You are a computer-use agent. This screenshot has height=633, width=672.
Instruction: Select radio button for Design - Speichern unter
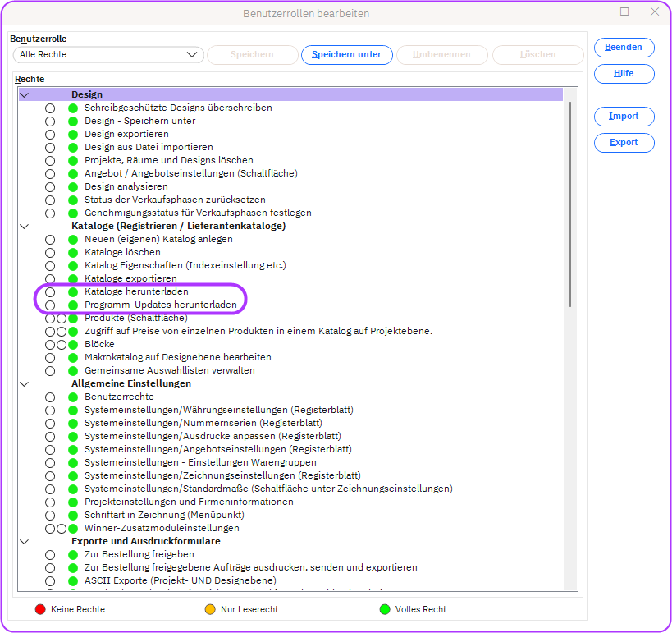[51, 121]
